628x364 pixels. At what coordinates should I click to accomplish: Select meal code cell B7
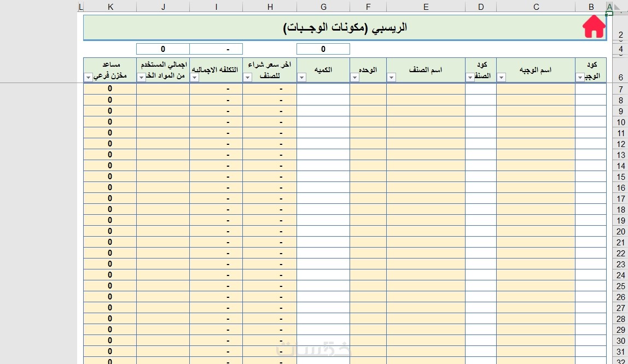click(x=591, y=89)
